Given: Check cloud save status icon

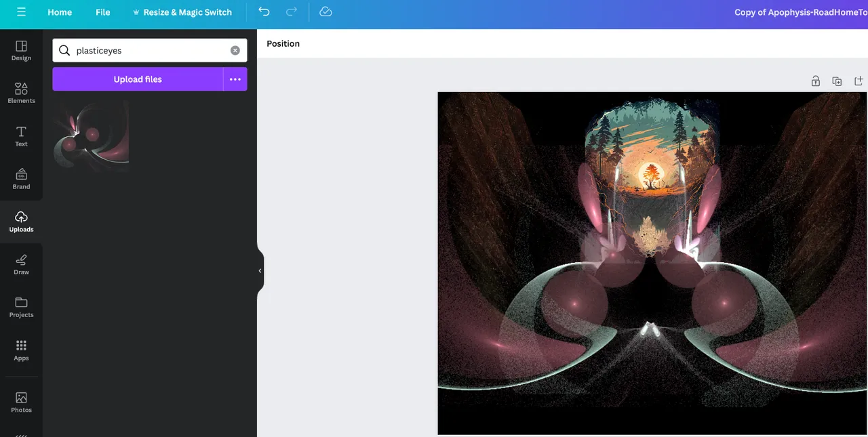Looking at the screenshot, I should click(325, 12).
